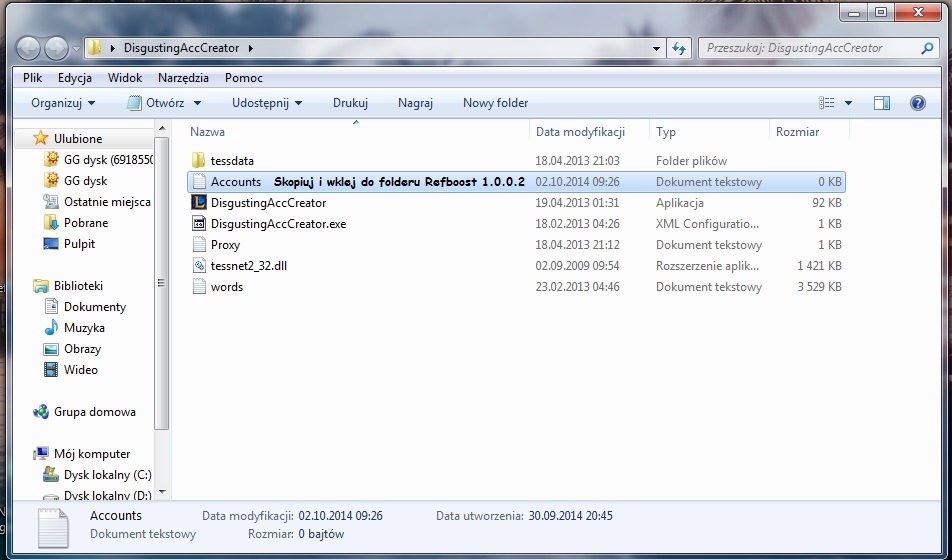Open the Plik menu

pos(33,78)
